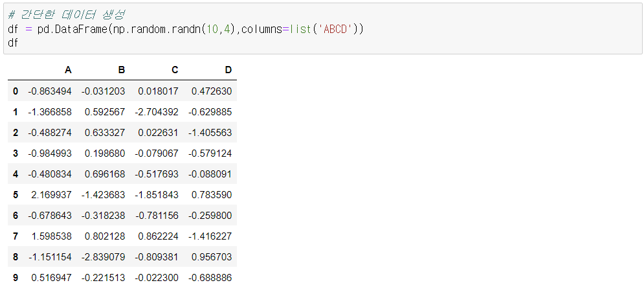The image size is (644, 283).
Task: Click cell value -0.031203
Action: (103, 91)
